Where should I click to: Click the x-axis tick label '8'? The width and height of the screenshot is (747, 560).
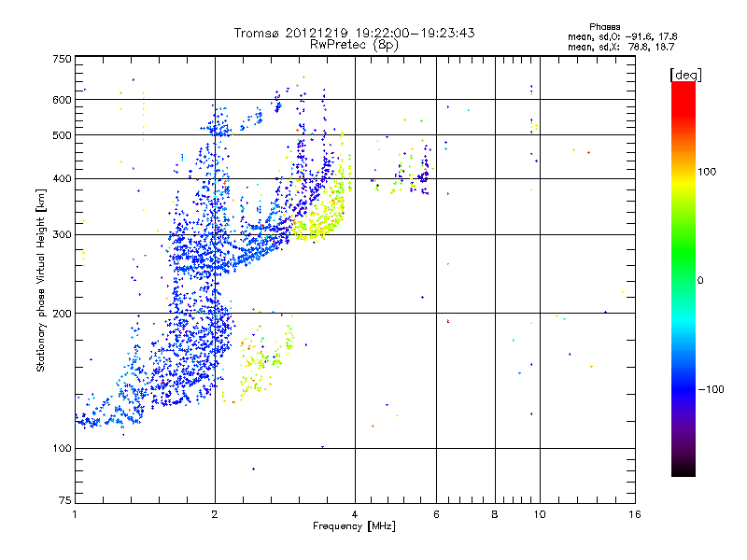coord(495,514)
